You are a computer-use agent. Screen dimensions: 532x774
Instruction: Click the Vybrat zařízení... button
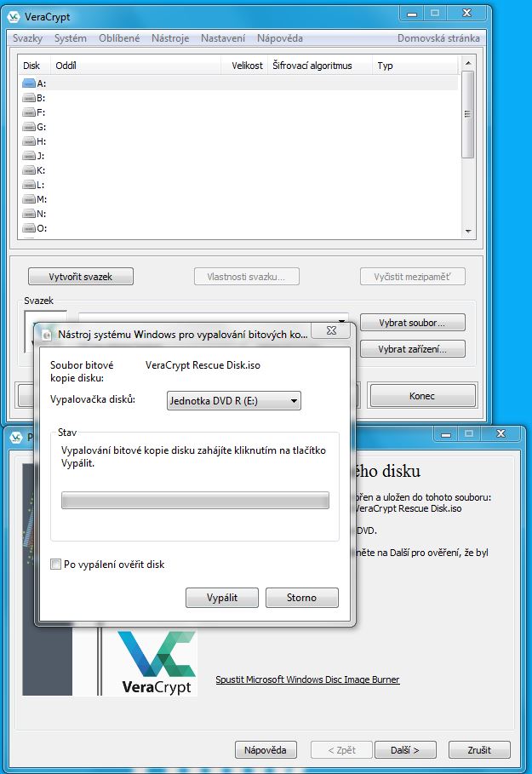(x=413, y=349)
